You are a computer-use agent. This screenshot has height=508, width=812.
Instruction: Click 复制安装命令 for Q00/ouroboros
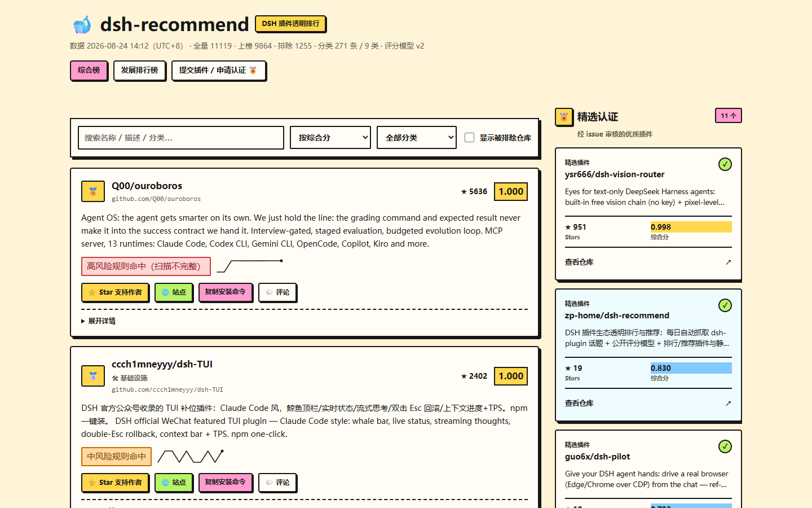pyautogui.click(x=226, y=292)
